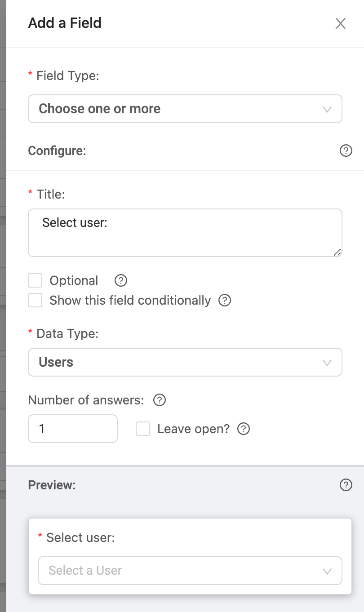The width and height of the screenshot is (364, 612).
Task: Click the Title textarea resize handle
Action: pyautogui.click(x=337, y=252)
